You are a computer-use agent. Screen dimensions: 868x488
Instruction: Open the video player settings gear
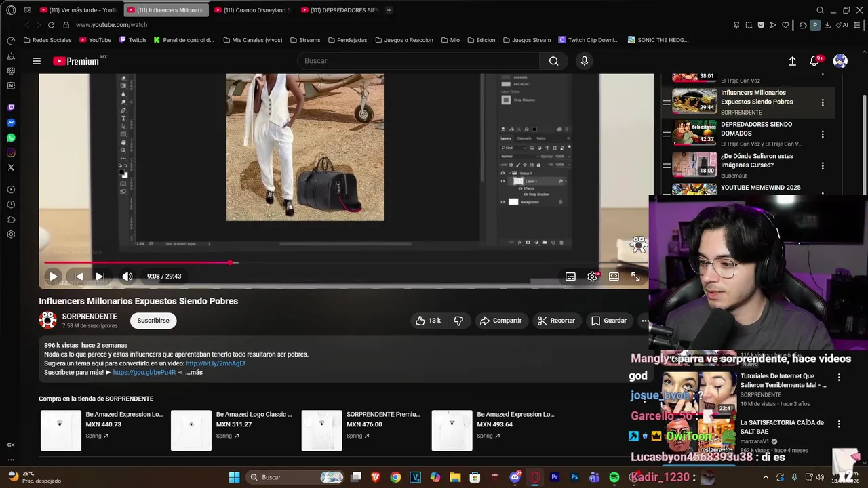click(592, 277)
